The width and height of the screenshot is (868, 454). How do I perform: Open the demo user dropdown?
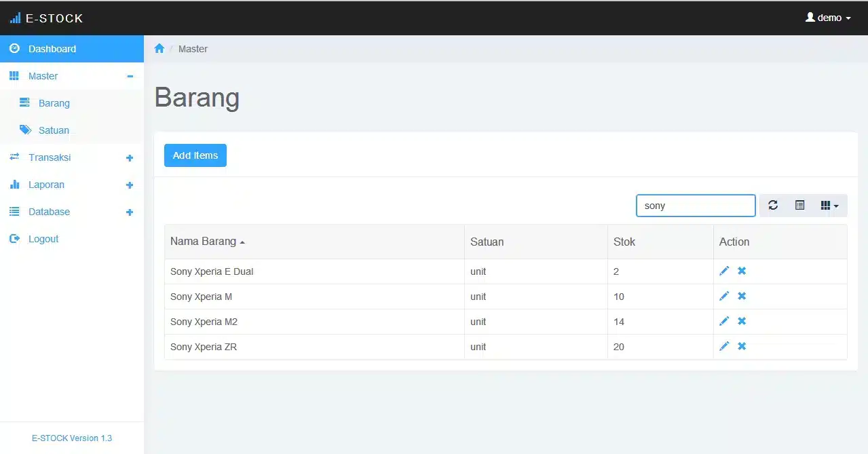828,18
